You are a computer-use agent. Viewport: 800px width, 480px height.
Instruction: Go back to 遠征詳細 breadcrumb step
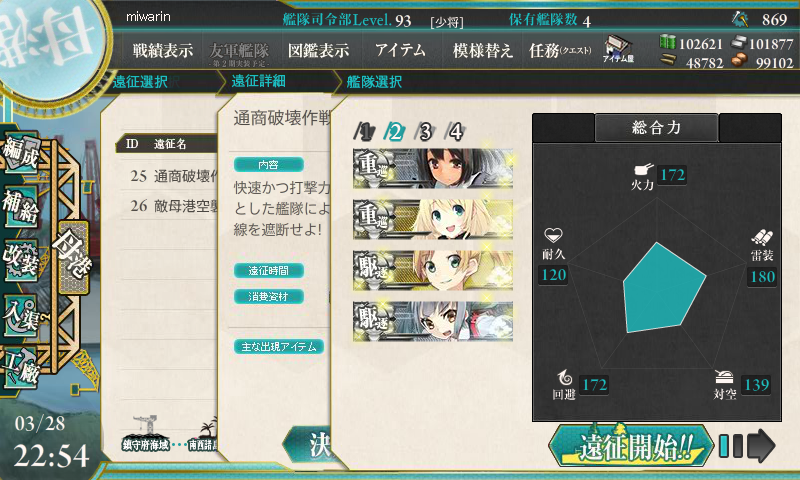258,81
